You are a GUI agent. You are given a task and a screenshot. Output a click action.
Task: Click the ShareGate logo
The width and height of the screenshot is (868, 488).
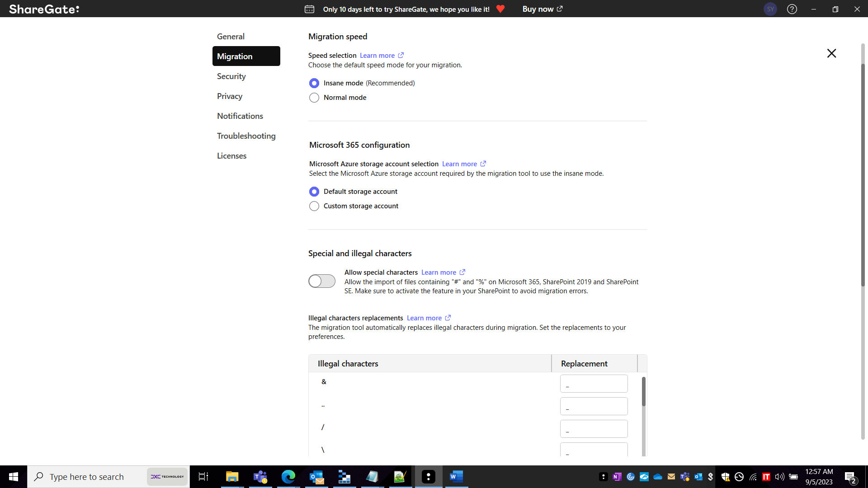tap(44, 9)
